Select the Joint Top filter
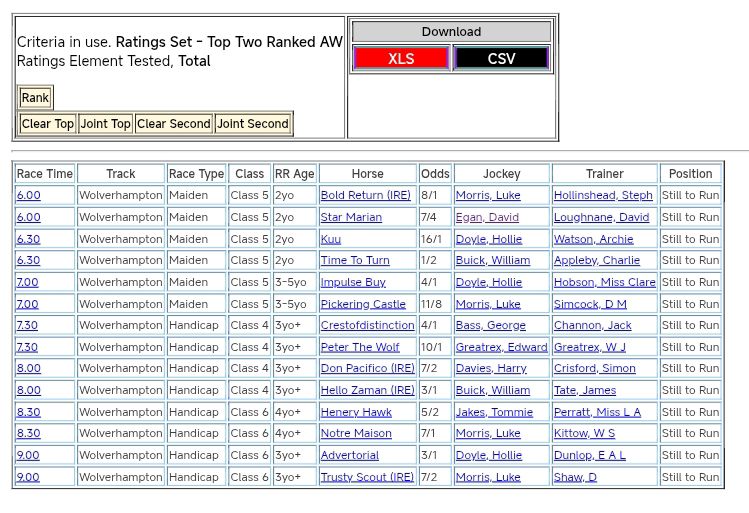 [x=105, y=124]
